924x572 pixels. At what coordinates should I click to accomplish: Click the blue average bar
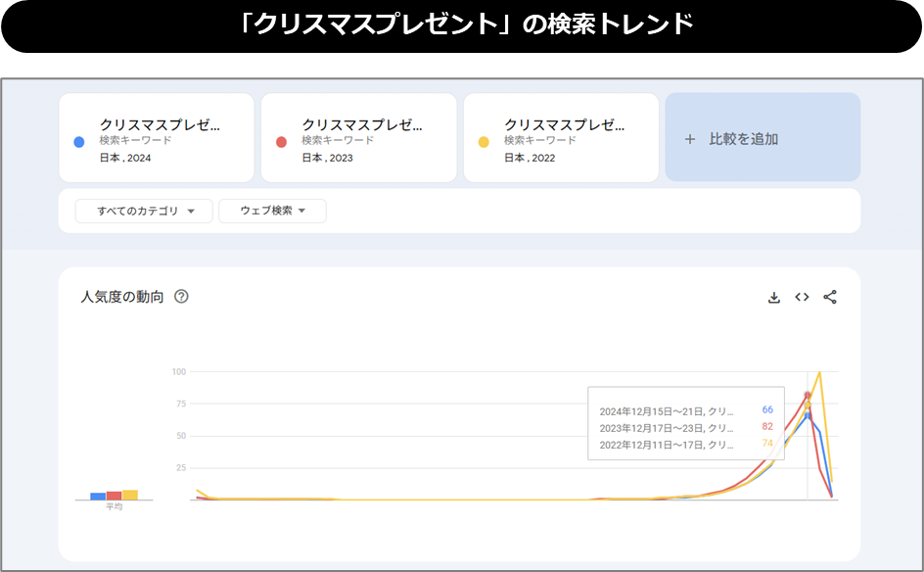(x=98, y=497)
